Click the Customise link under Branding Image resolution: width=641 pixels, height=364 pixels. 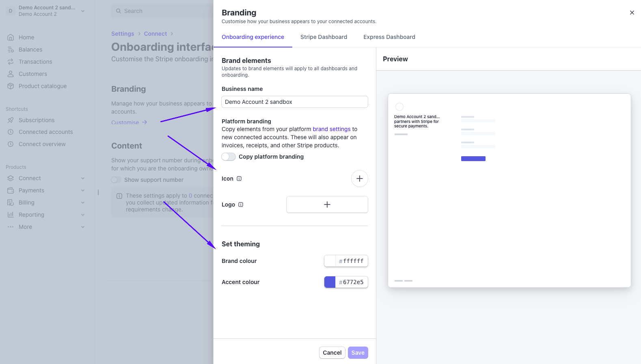129,122
